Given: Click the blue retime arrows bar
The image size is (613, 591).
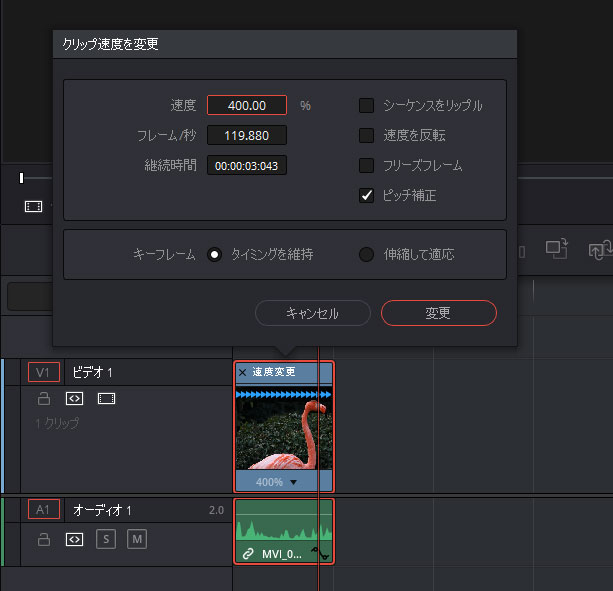Looking at the screenshot, I should (x=284, y=394).
